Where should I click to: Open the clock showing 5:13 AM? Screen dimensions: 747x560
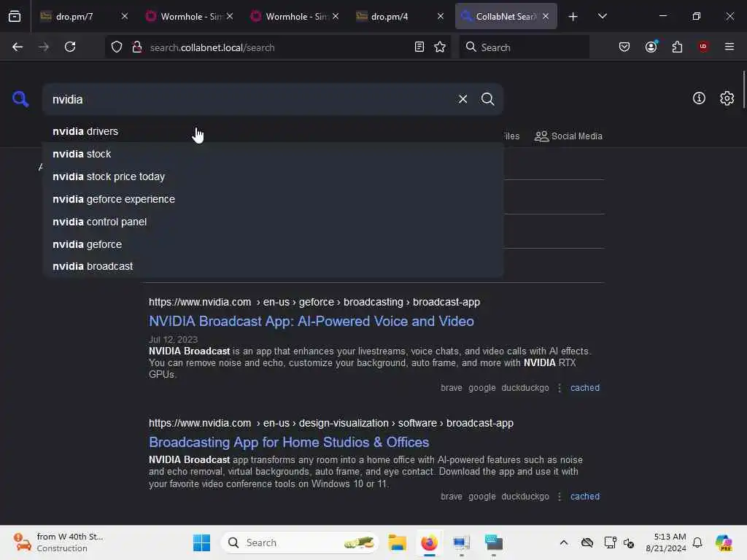(666, 542)
